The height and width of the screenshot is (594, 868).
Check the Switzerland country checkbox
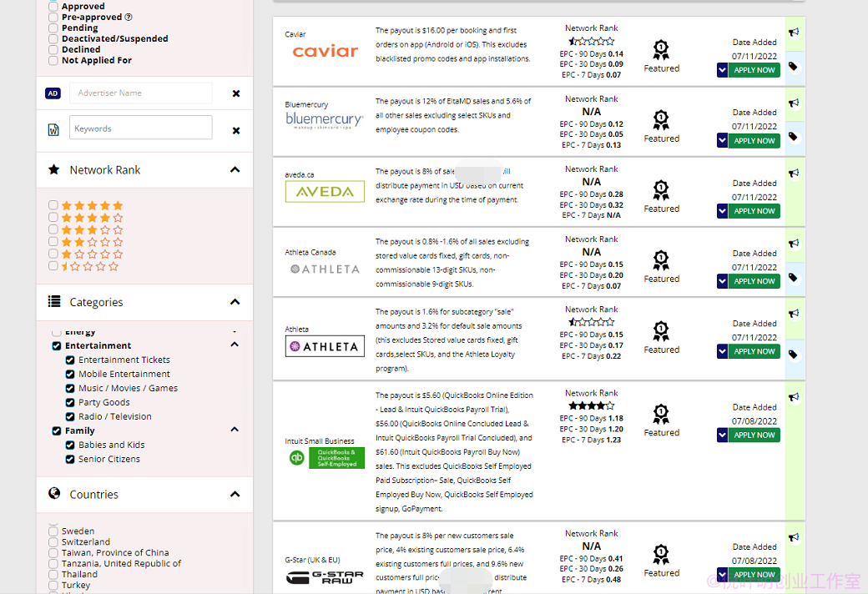click(53, 542)
